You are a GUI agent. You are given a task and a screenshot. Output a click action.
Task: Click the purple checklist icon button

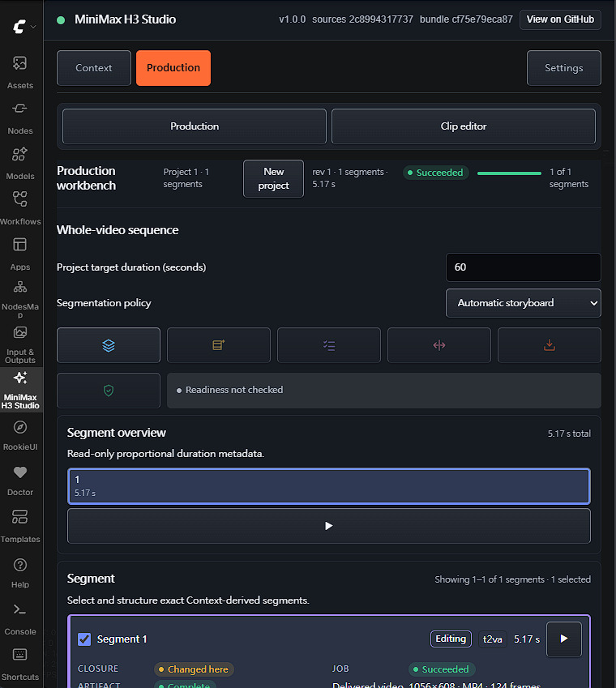pos(328,345)
